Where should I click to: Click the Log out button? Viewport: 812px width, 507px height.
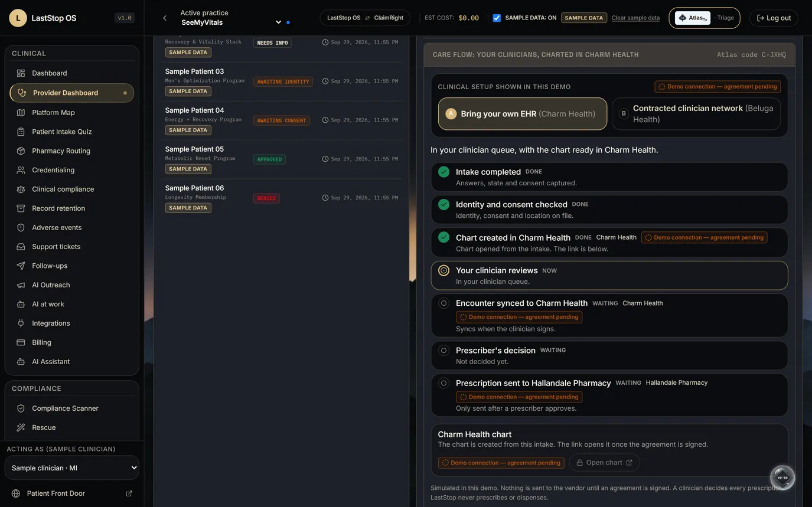click(x=774, y=18)
